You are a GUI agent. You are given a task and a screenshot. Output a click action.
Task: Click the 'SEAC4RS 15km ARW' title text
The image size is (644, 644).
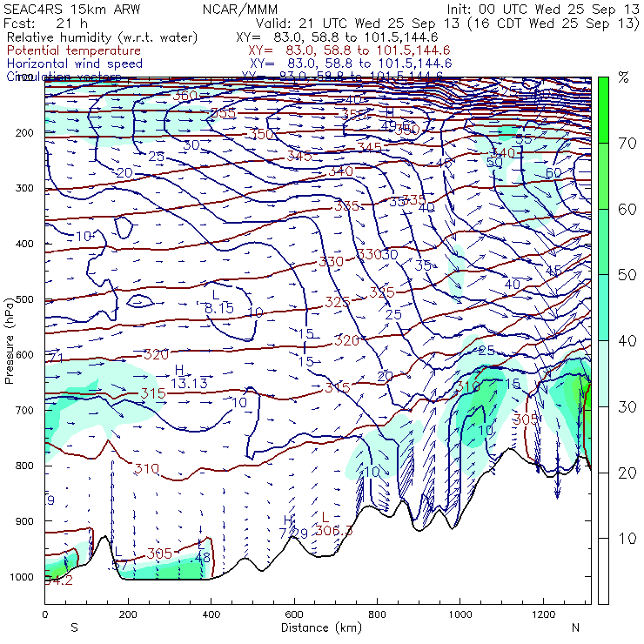pyautogui.click(x=72, y=9)
